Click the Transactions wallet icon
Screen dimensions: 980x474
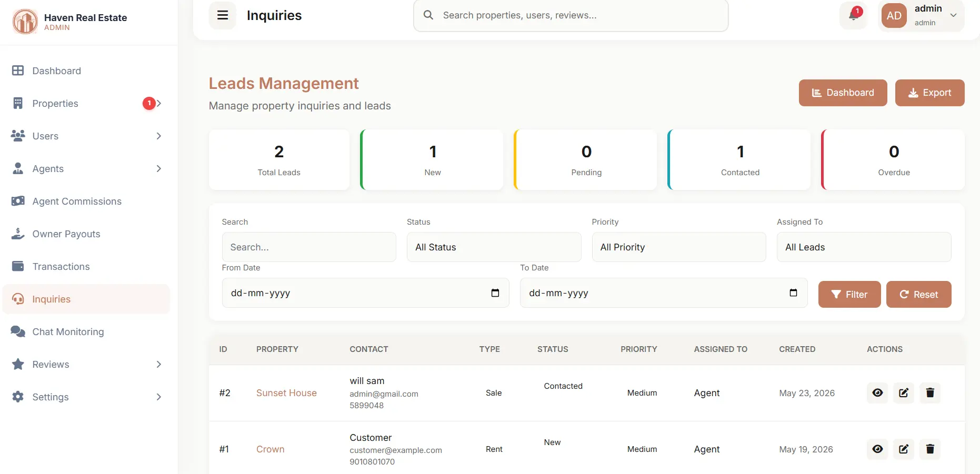click(x=18, y=266)
